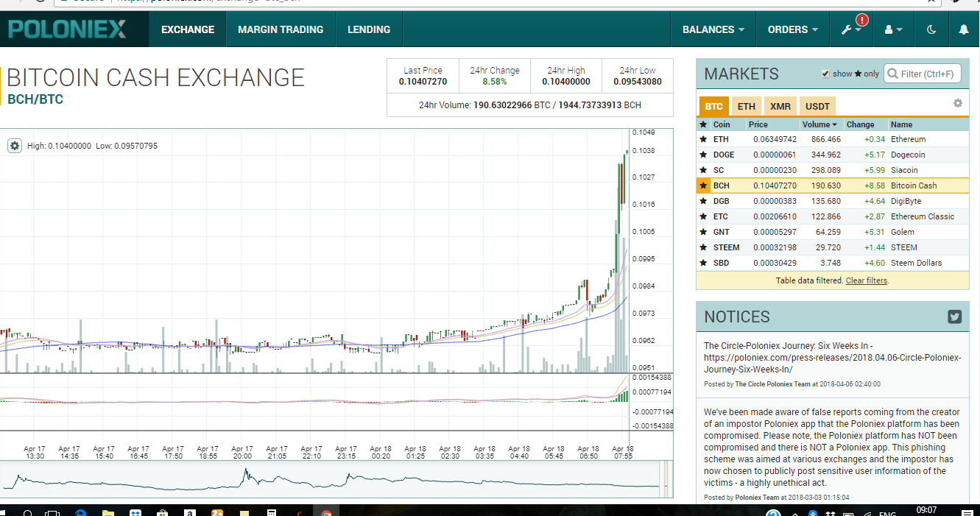
Task: Open Markets table settings gear
Action: point(957,104)
